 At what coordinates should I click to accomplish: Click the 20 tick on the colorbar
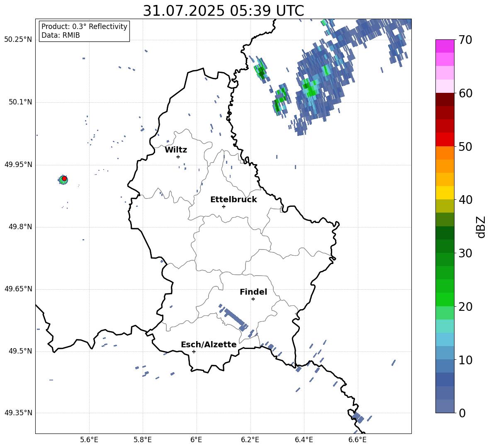465,307
